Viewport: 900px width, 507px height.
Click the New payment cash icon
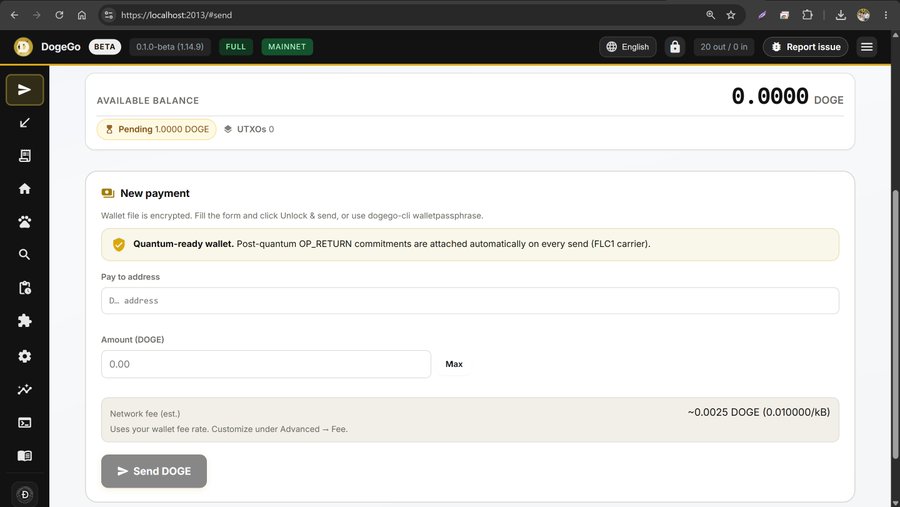tap(108, 193)
